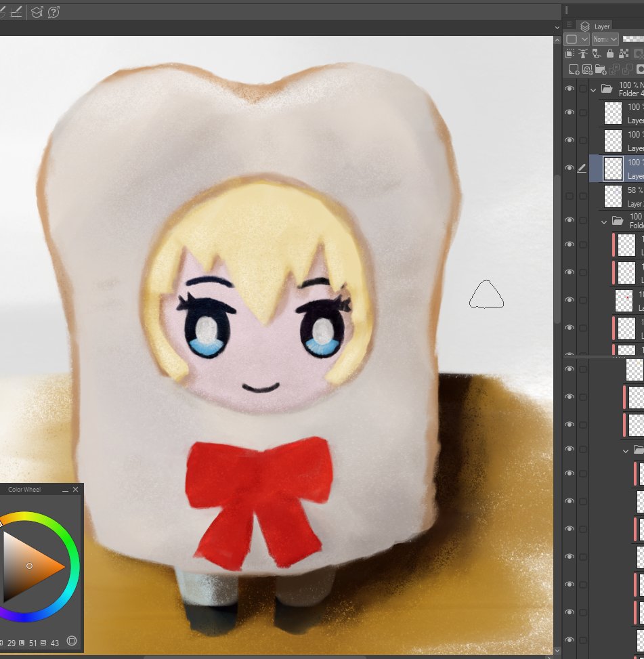This screenshot has height=659, width=644.
Task: Pick pure orange at triangle tip
Action: coord(62,566)
